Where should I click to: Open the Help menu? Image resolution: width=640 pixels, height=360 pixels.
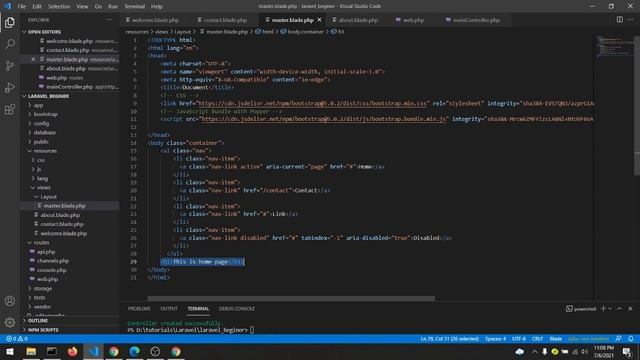coord(157,6)
